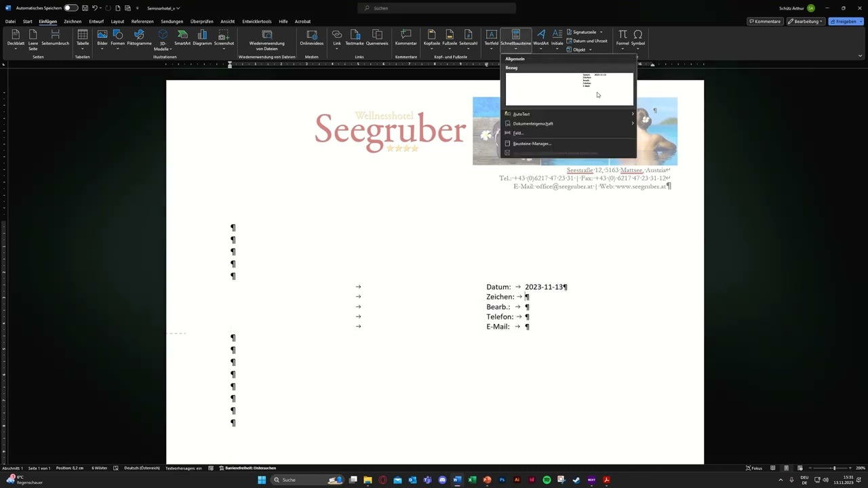Open Spotify from the Windows taskbar
The image size is (868, 488).
[547, 480]
